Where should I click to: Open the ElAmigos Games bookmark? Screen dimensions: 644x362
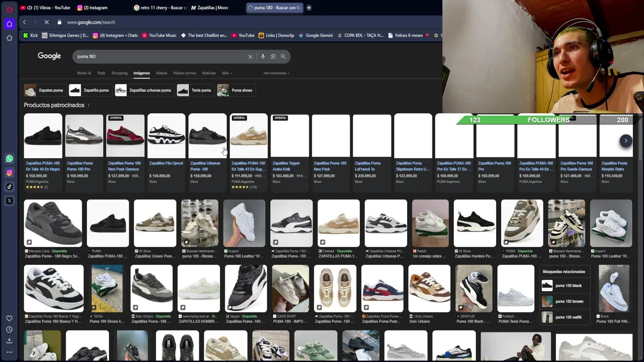click(x=65, y=35)
